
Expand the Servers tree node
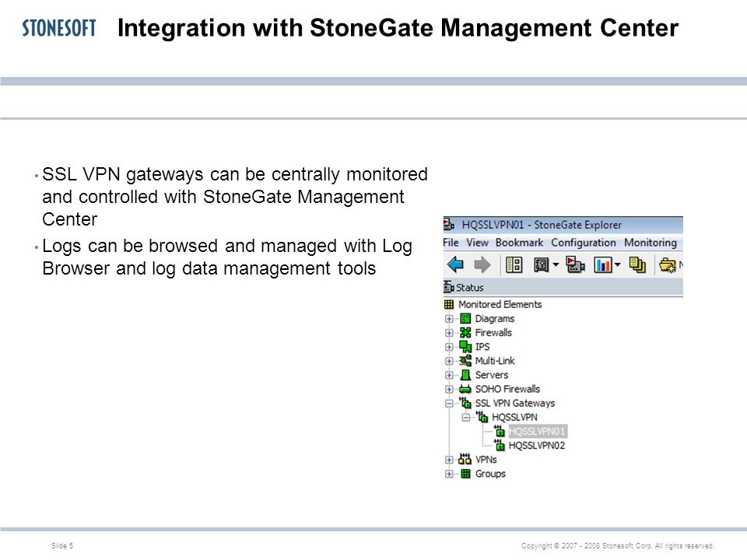point(449,375)
